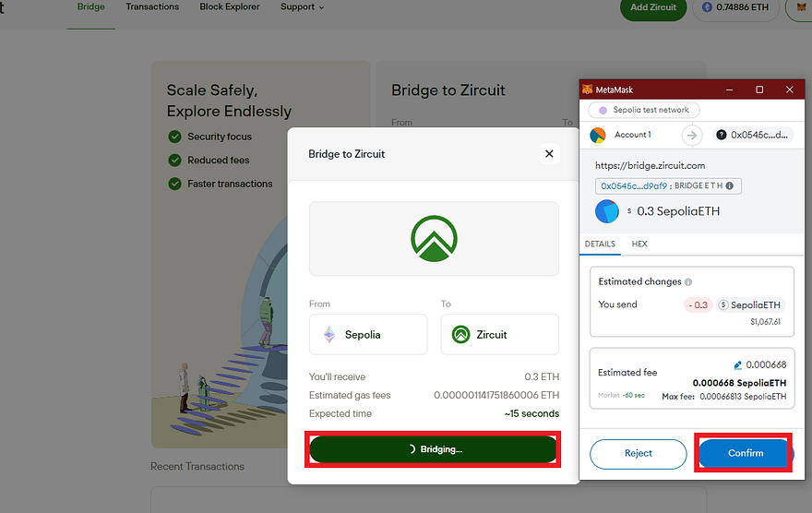Click the Sepolia Ethereum diamond icon
The width and height of the screenshot is (812, 513).
click(x=329, y=334)
